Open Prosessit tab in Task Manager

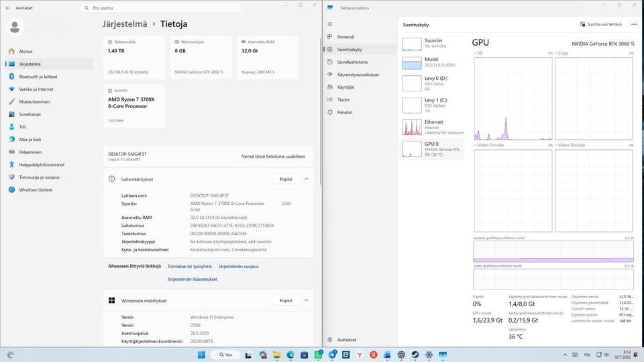345,37
